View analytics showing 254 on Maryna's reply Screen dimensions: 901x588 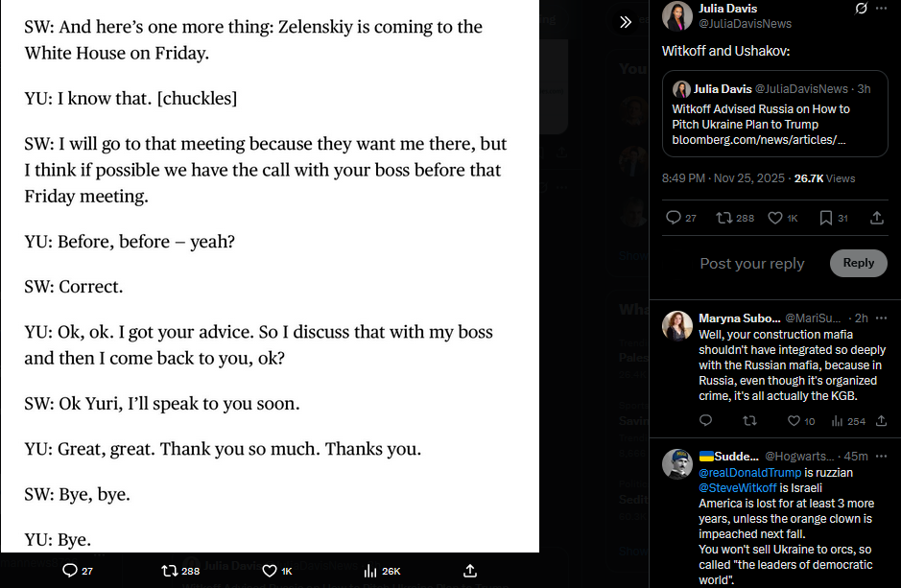[x=837, y=421]
